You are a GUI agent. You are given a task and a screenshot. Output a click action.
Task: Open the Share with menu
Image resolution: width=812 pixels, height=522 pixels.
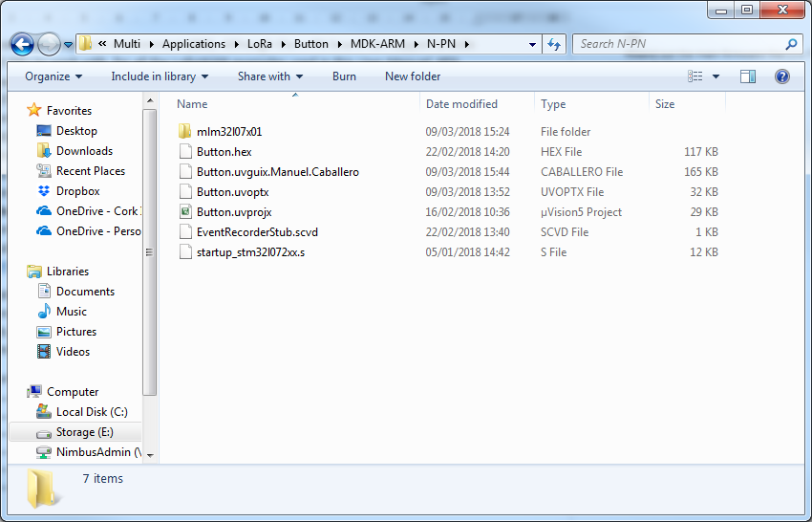click(x=270, y=76)
